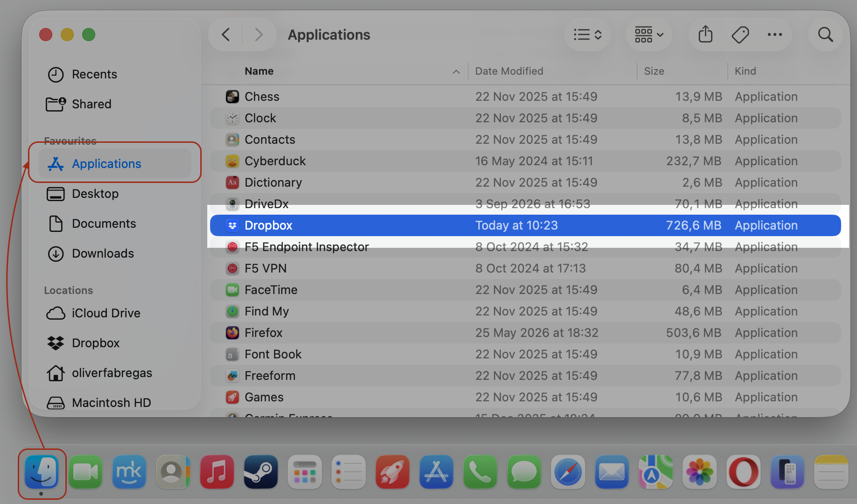
Task: Sort by the Name column header
Action: point(259,71)
